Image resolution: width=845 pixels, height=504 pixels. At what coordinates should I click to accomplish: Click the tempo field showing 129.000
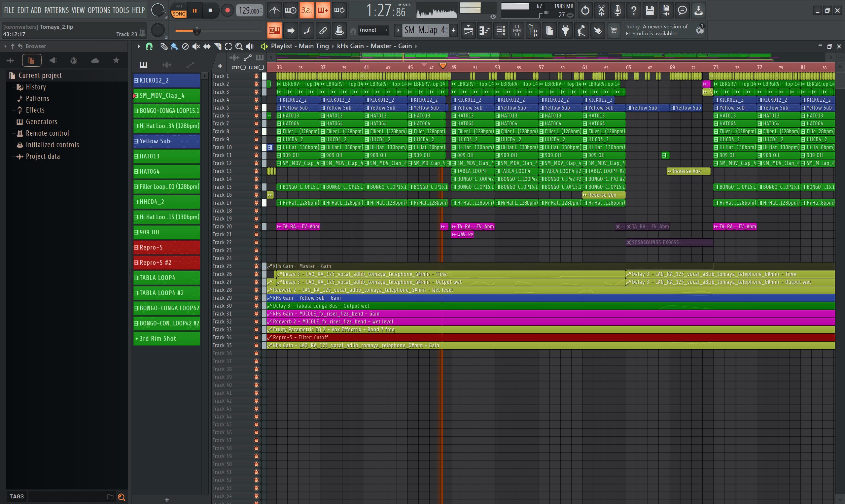(x=250, y=11)
